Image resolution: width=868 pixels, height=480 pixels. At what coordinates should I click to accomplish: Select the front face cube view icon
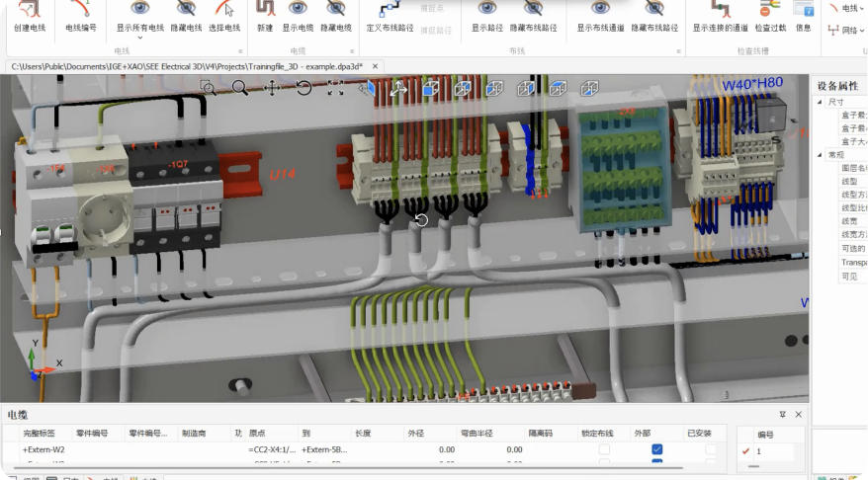click(x=431, y=88)
